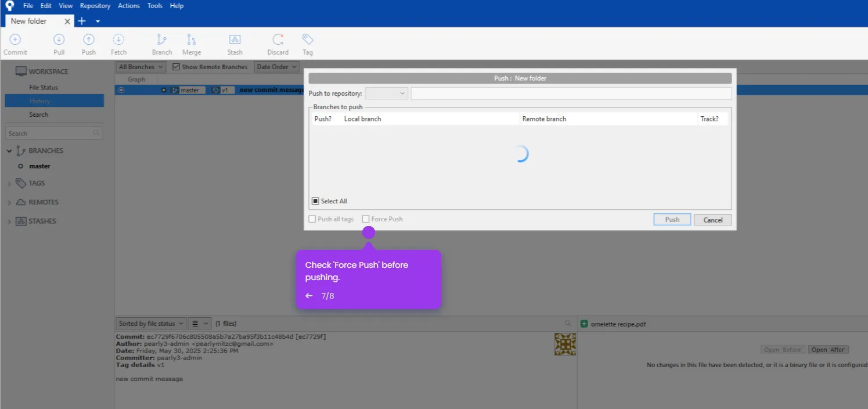Select History in the workspace
This screenshot has width=868, height=409.
click(55, 101)
